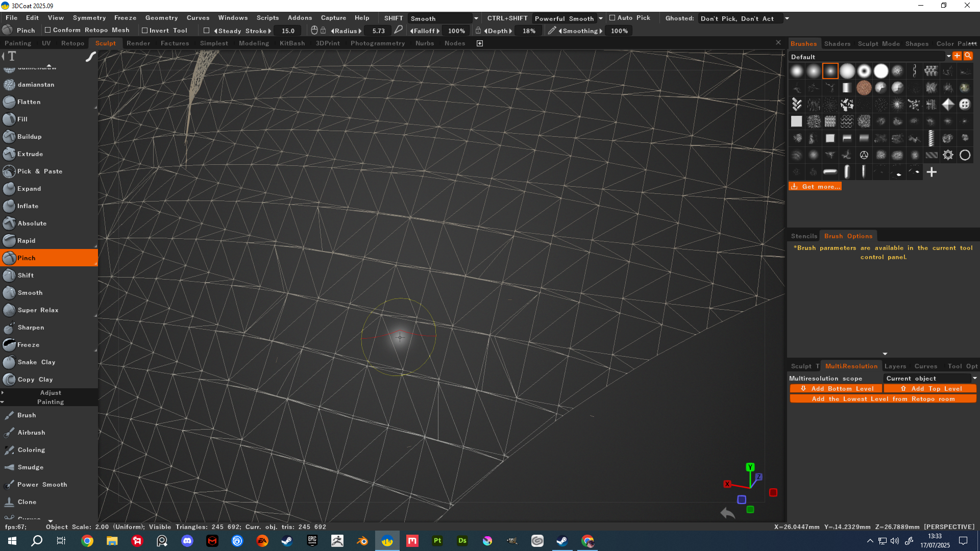Click the Blender icon in taskbar
980x551 pixels.
coord(362,541)
